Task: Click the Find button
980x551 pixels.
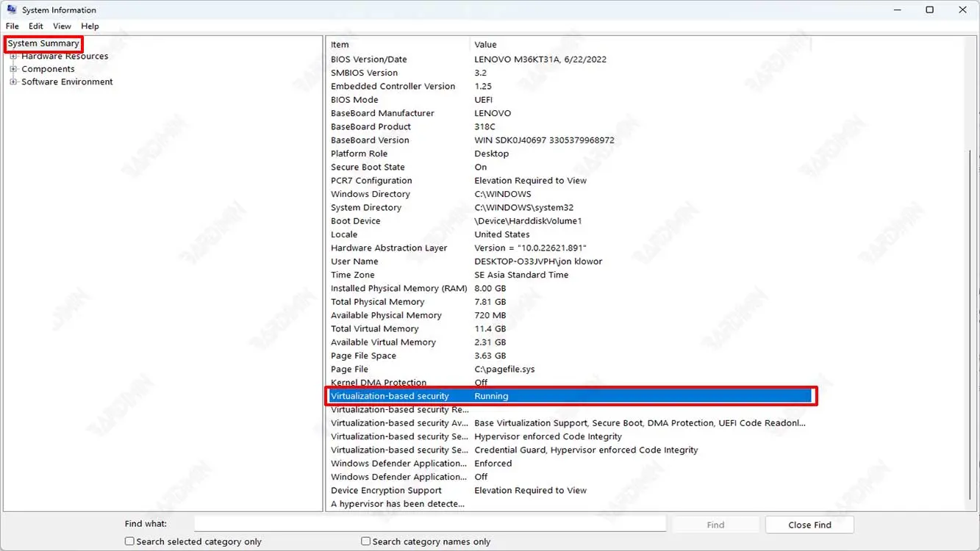Action: [x=715, y=525]
